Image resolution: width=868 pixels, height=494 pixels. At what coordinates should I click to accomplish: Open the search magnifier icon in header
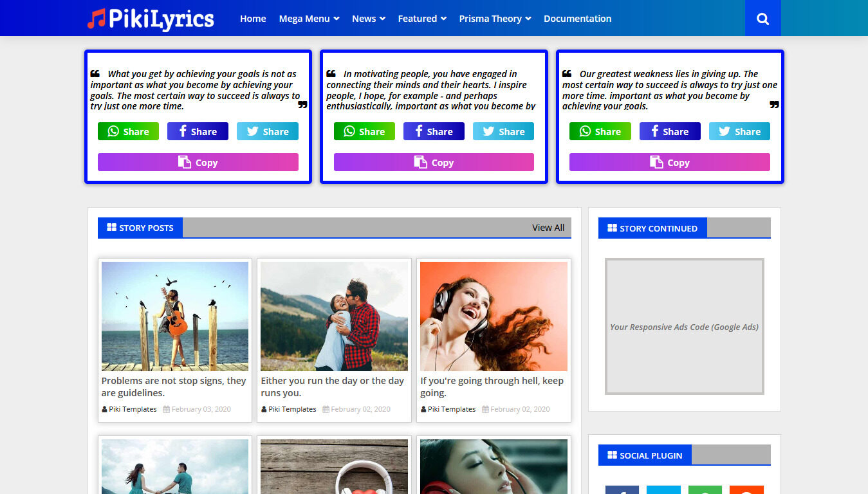[762, 18]
